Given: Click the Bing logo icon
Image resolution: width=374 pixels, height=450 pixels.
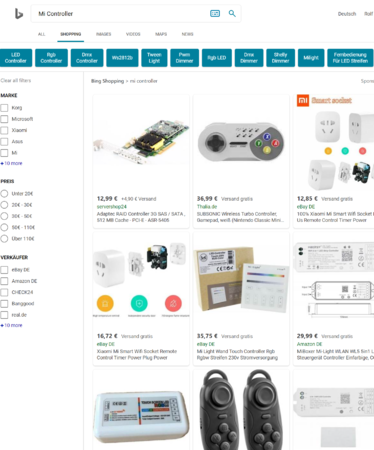Looking at the screenshot, I should point(19,14).
